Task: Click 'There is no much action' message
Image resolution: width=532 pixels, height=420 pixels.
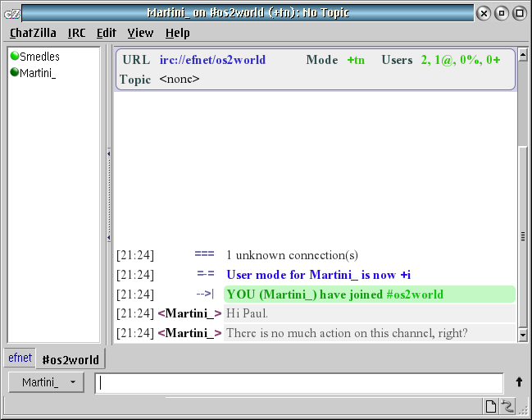Action: coord(370,333)
